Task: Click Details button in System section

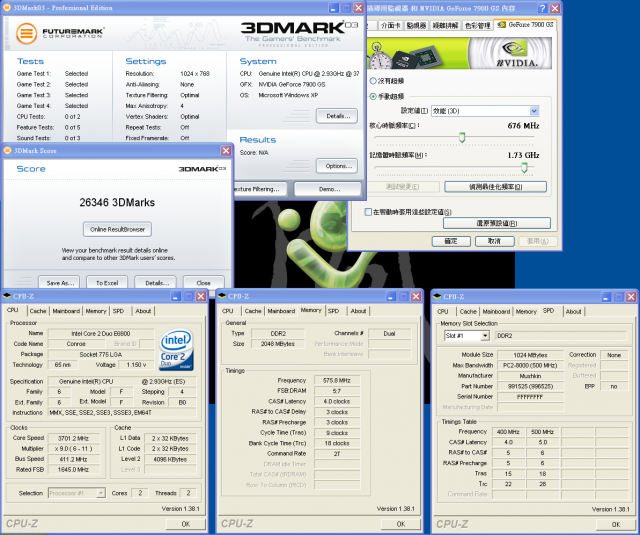Action: (x=337, y=116)
